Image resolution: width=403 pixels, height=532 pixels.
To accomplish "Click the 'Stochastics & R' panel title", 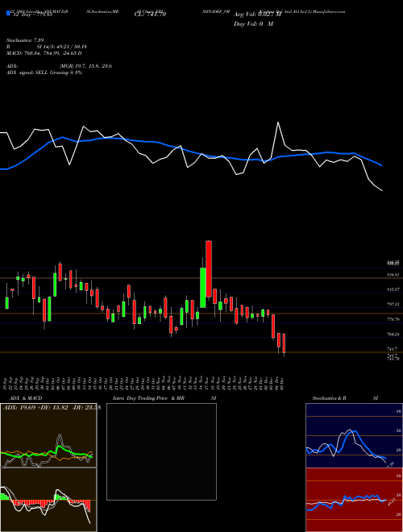I will coord(329,398).
